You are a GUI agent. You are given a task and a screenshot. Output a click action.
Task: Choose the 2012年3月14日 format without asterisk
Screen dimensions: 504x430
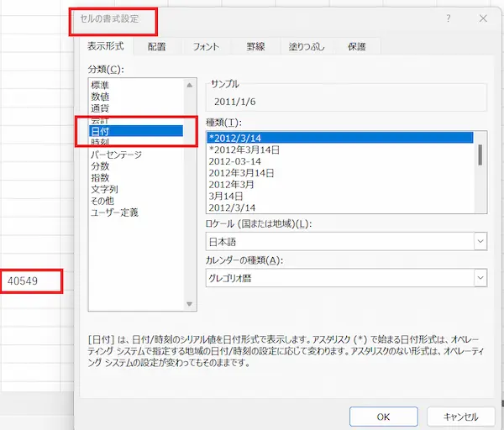coord(240,172)
